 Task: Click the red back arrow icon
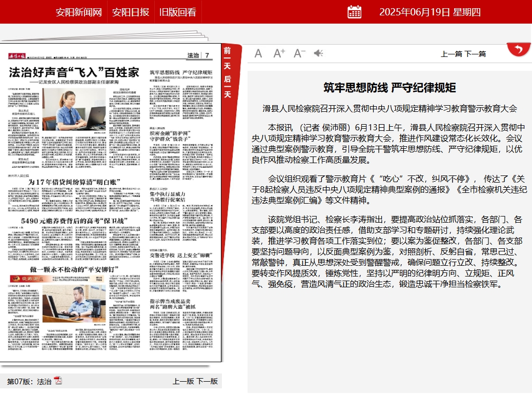pos(519,50)
